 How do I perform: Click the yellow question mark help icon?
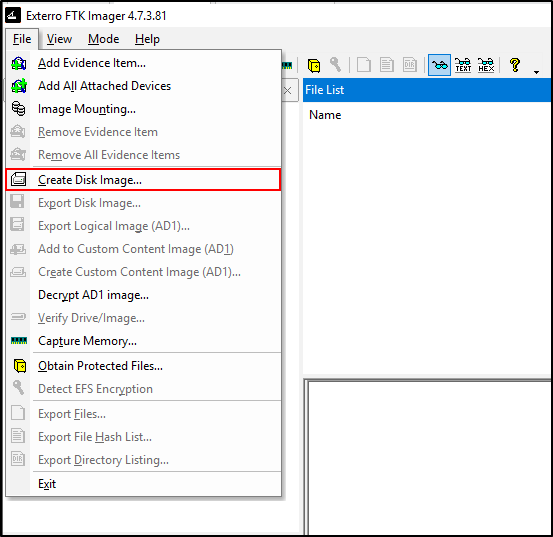[x=515, y=65]
